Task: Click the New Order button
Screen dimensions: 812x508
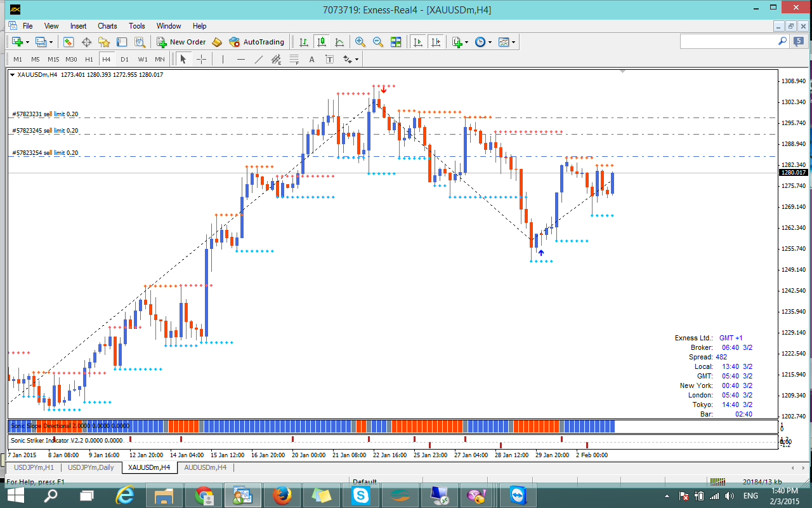Action: 181,42
